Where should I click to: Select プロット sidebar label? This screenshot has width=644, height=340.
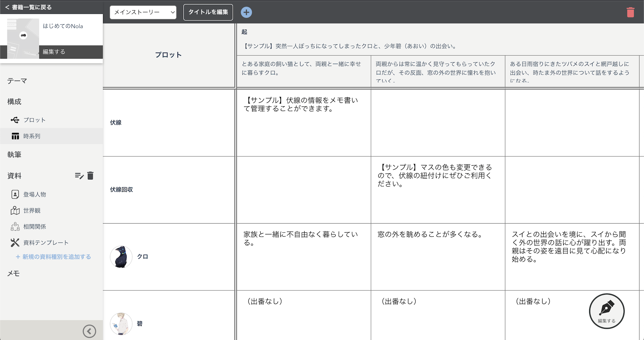34,120
